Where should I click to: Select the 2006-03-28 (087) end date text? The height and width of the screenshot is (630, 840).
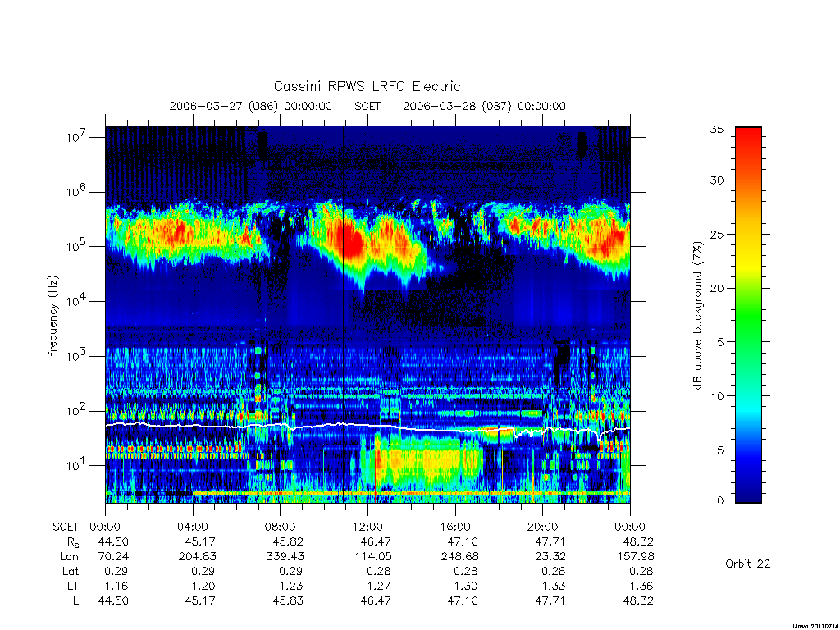[457, 106]
